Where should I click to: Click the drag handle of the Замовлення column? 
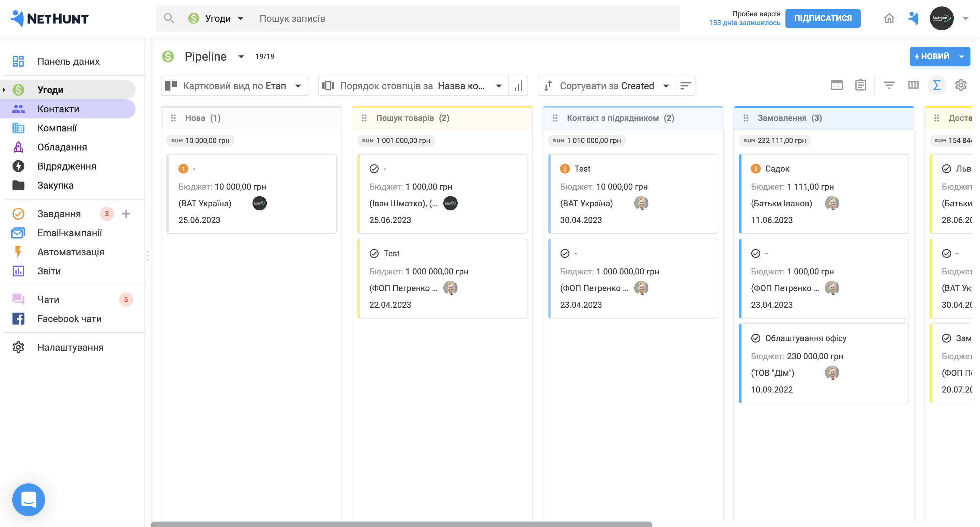pos(746,118)
